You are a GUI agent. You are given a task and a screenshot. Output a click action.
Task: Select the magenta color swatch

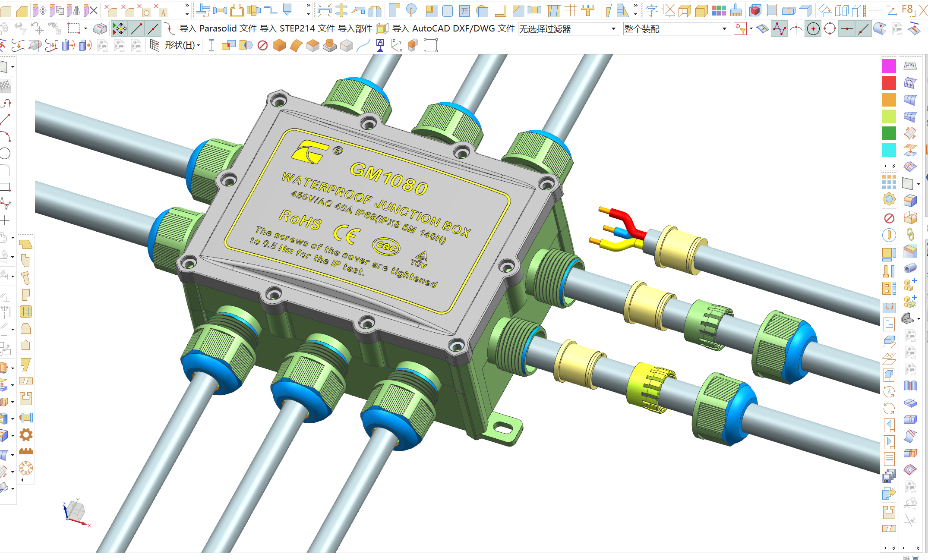coord(889,66)
